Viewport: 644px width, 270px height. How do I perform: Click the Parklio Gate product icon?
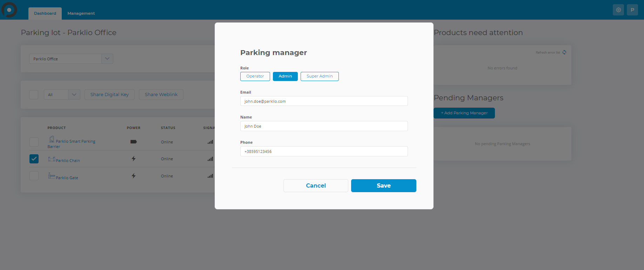pyautogui.click(x=52, y=176)
